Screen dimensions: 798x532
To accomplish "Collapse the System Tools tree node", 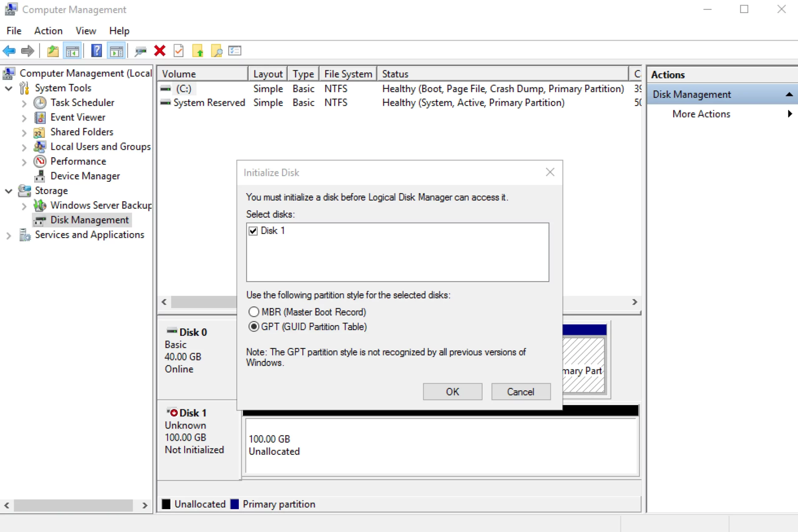I will click(x=9, y=88).
